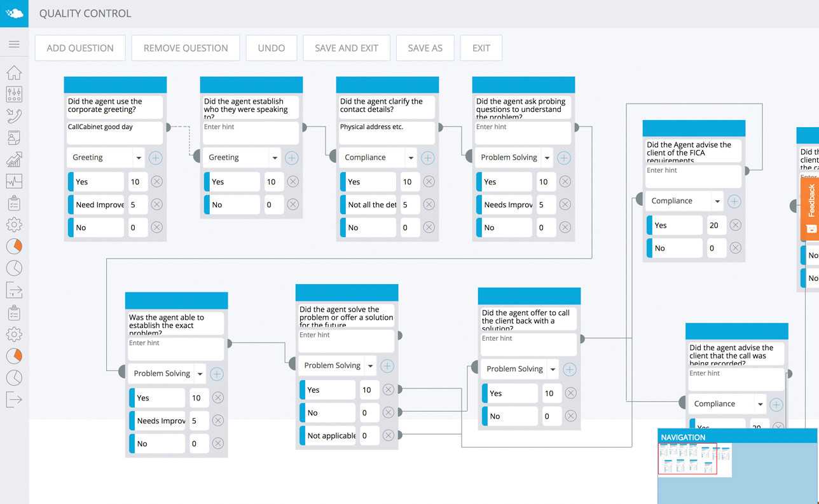This screenshot has width=819, height=504.
Task: Click the REMOVE QUESTION button
Action: point(186,48)
